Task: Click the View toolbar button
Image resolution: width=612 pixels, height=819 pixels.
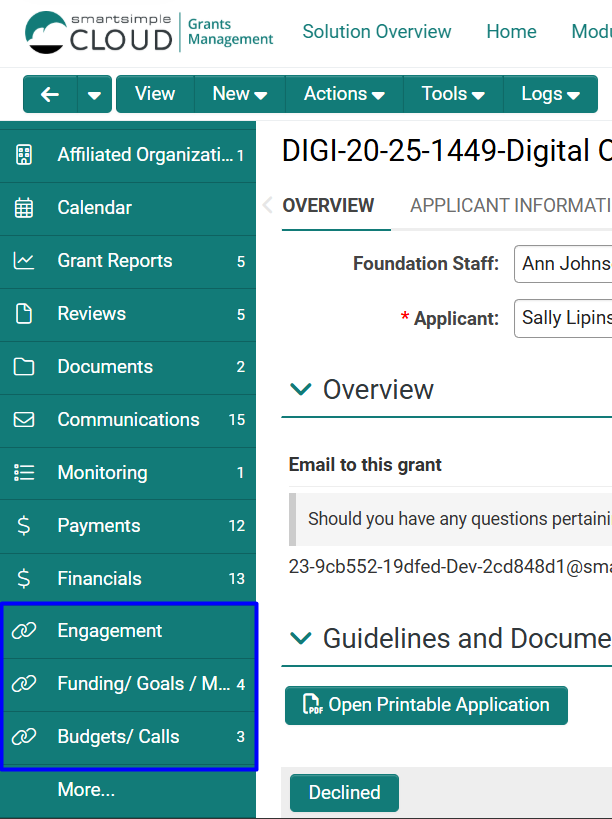Action: click(x=155, y=94)
